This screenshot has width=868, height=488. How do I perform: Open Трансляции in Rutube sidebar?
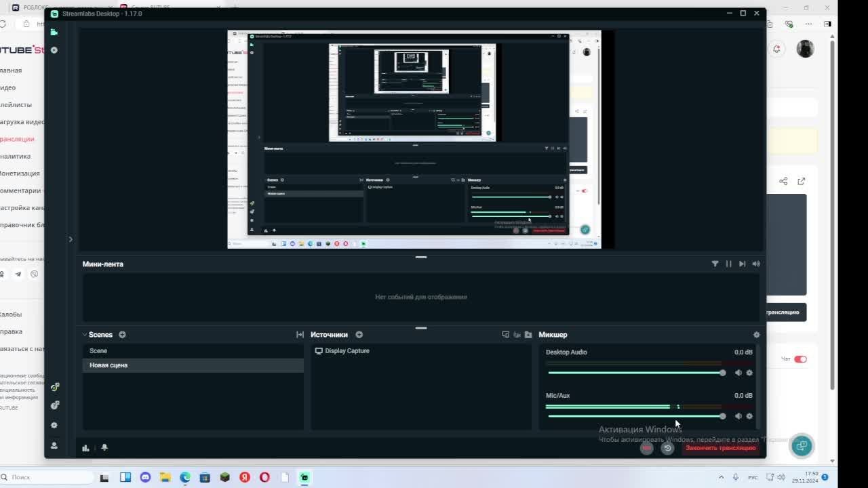pos(17,139)
